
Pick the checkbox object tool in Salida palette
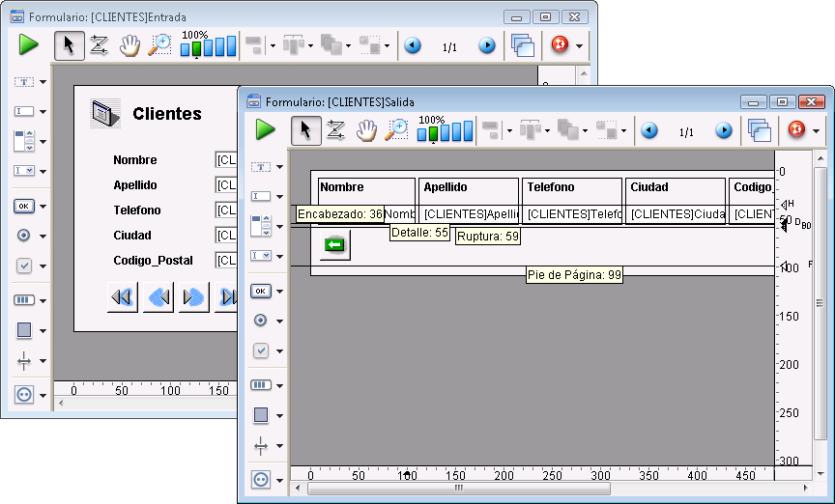[260, 351]
